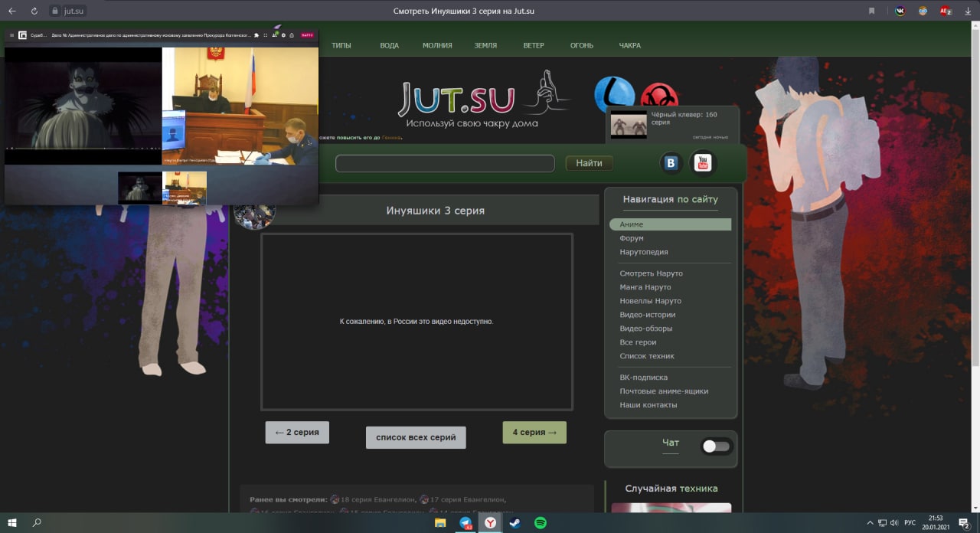
Task: Open the VK social button next to search
Action: point(672,162)
